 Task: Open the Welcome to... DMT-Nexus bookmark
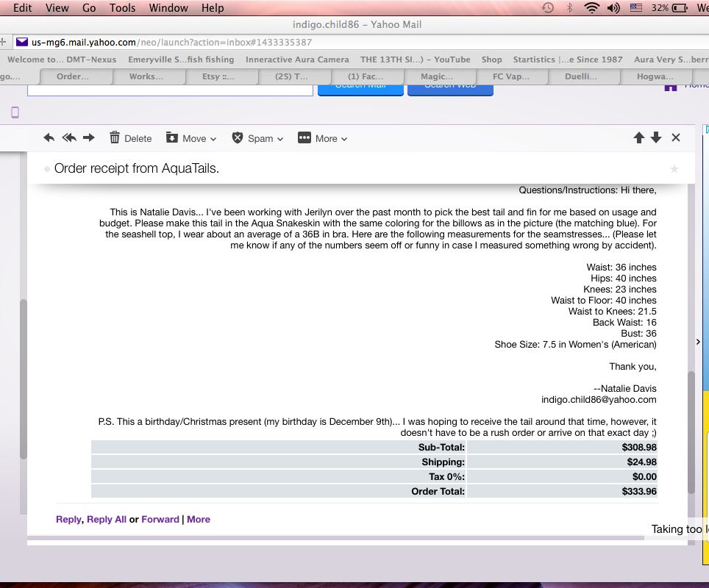(x=62, y=60)
